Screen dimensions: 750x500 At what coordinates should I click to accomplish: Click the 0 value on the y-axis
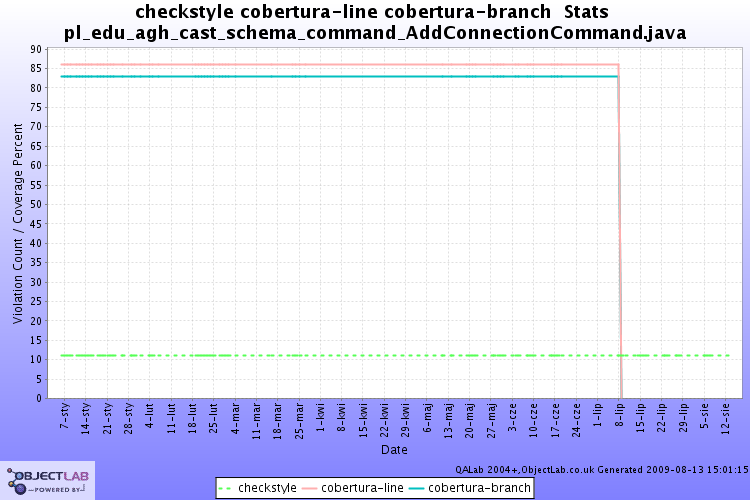coord(39,398)
